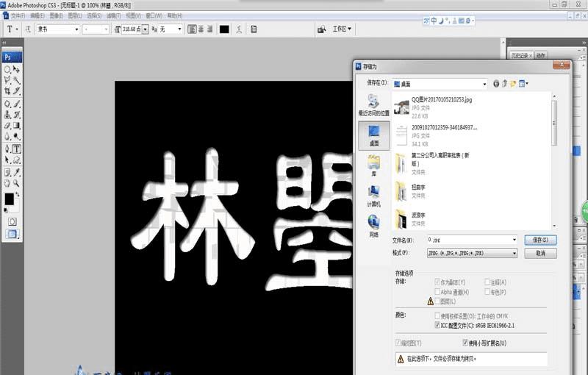This screenshot has height=375, width=588.
Task: Toggle Quick Mask mode in toolbox
Action: click(x=12, y=221)
